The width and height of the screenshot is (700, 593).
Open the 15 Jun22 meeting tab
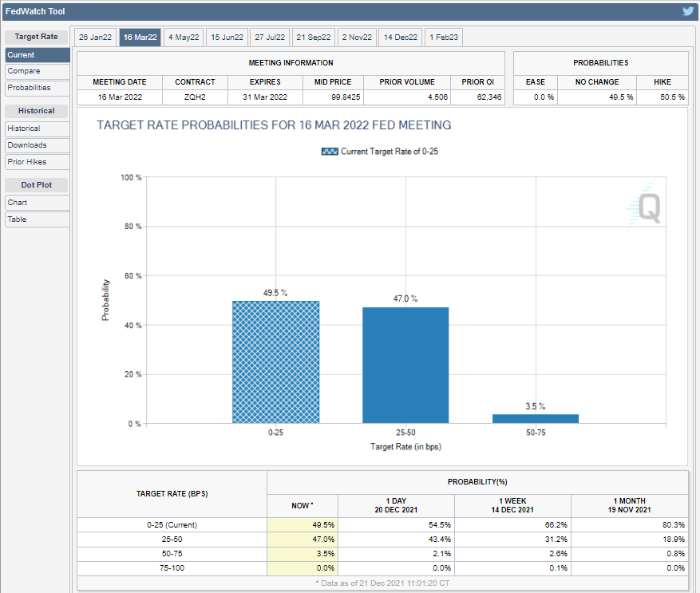coord(227,38)
